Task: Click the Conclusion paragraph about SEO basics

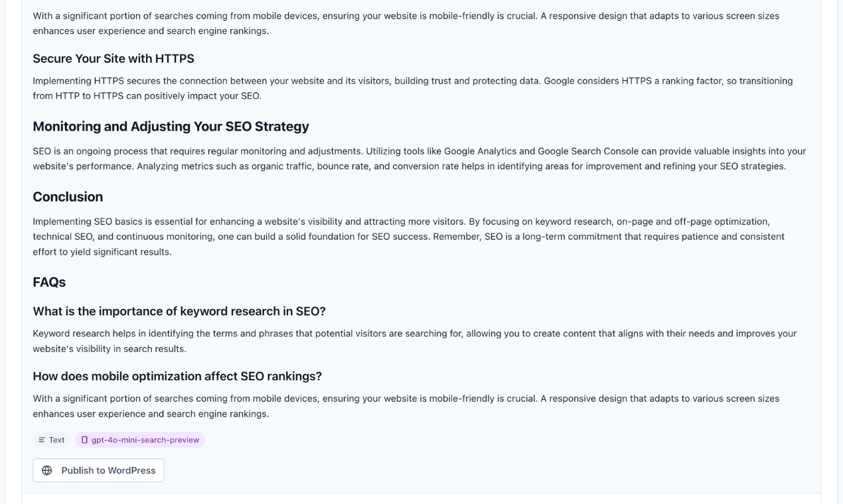Action: coord(408,236)
